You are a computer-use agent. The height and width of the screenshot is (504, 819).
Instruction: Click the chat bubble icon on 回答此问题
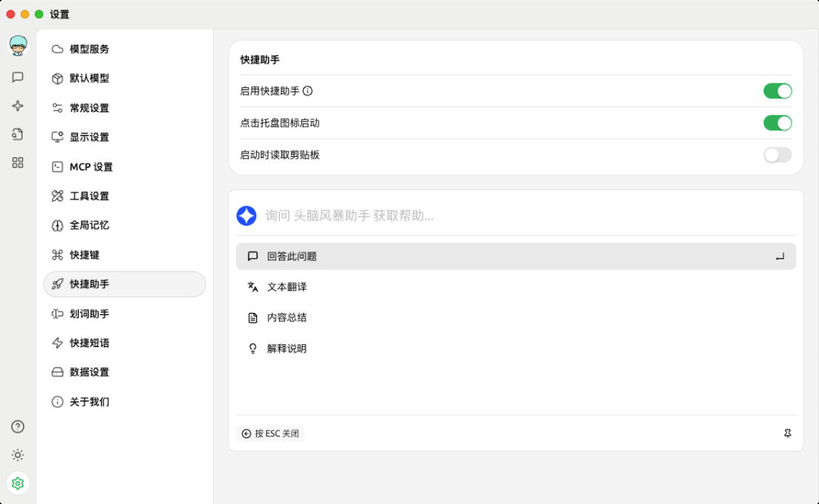click(253, 256)
